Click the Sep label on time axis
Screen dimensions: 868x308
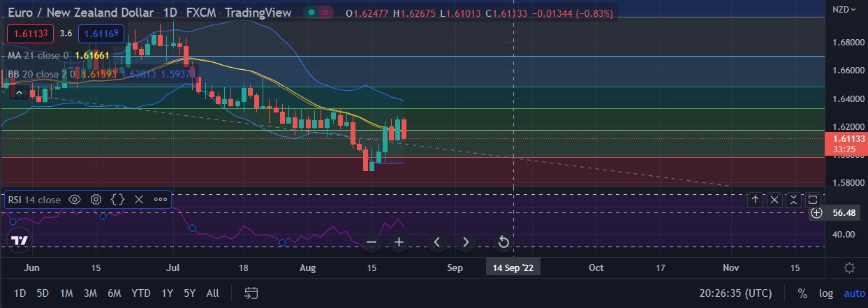point(455,267)
